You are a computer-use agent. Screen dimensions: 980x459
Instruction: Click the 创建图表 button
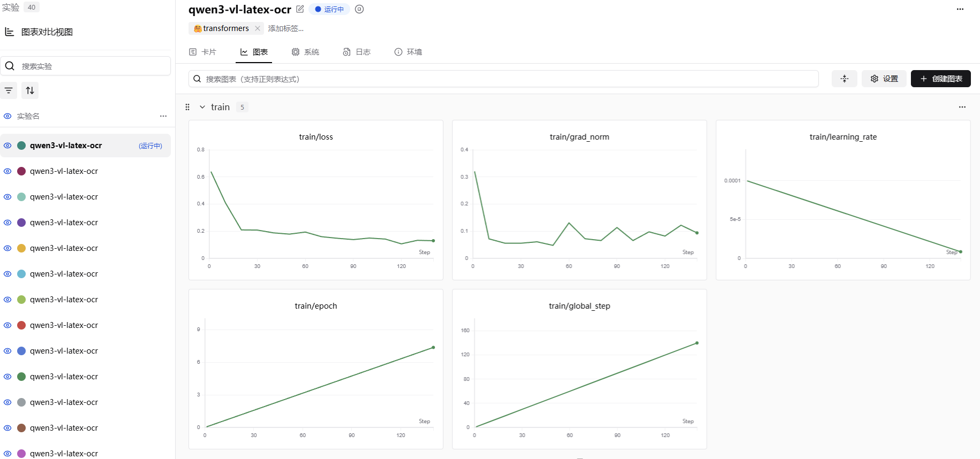[940, 79]
